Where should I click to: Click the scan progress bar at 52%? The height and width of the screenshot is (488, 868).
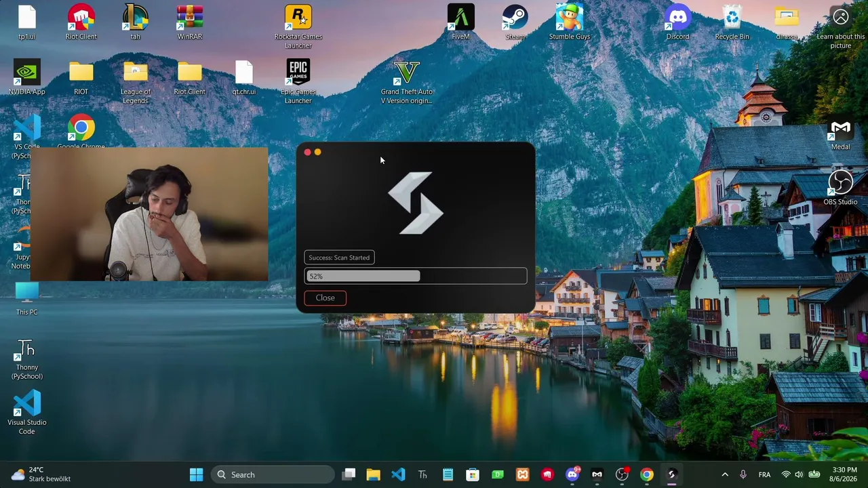416,276
